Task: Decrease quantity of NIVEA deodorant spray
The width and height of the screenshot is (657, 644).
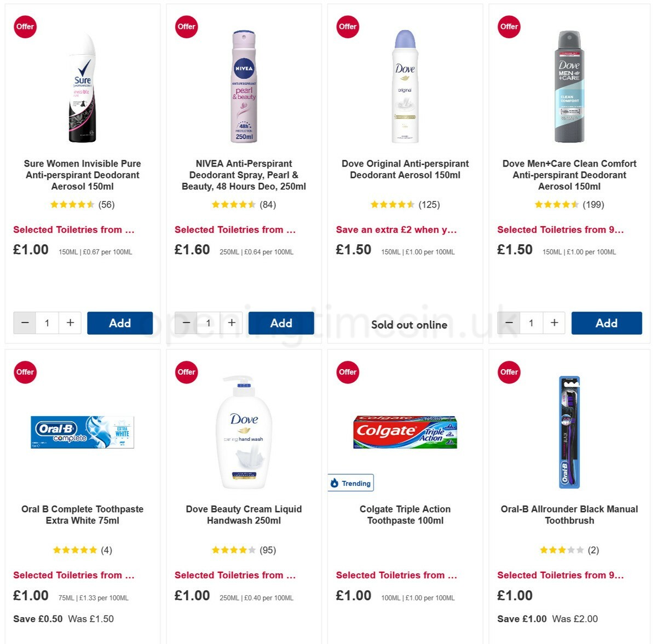Action: [x=186, y=323]
